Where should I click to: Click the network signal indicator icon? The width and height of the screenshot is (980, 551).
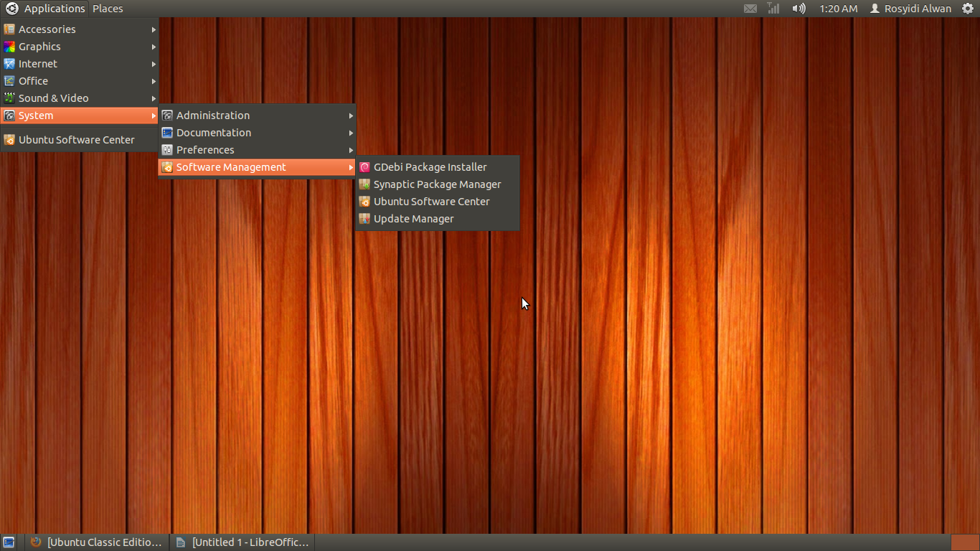pyautogui.click(x=773, y=9)
